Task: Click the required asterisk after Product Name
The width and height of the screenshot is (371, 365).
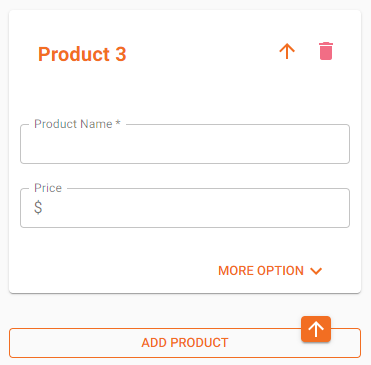Action: 118,123
